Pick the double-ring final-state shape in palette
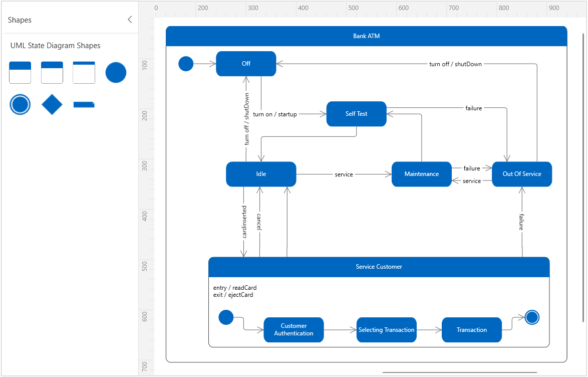The image size is (588, 377). (x=20, y=104)
